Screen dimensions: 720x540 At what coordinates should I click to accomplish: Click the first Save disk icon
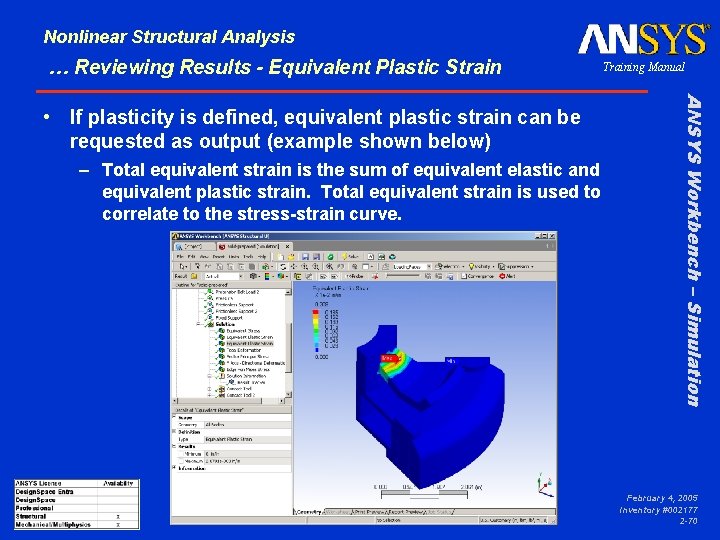(x=305, y=257)
